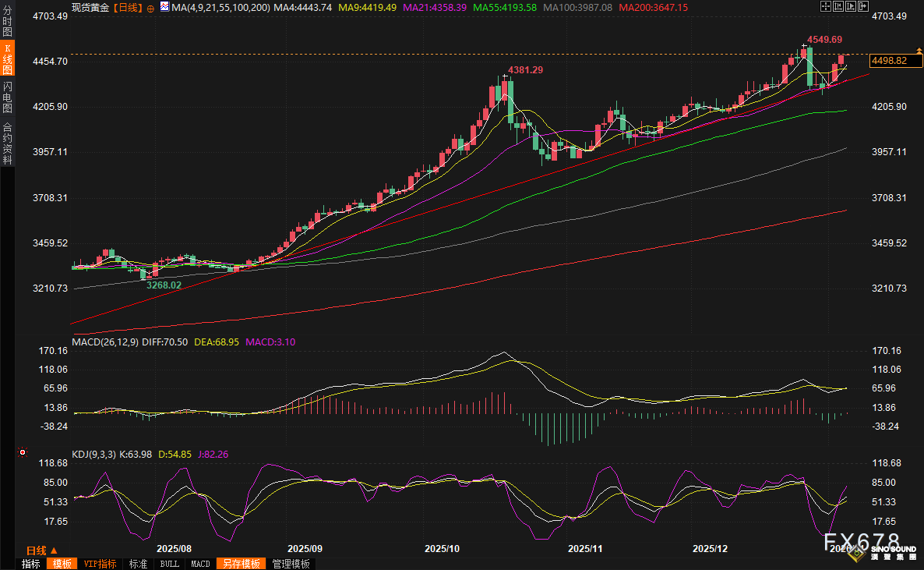
Task: Toggle the 模板 button in bottom bar
Action: 61,564
